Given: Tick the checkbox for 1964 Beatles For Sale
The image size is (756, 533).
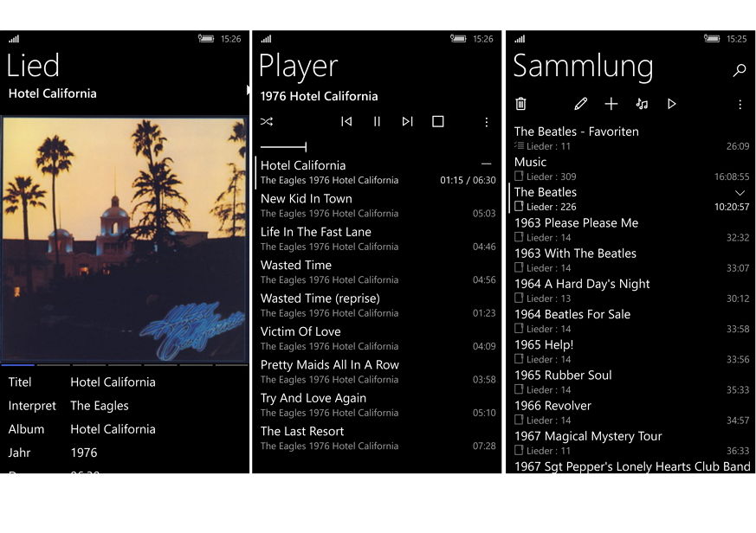Looking at the screenshot, I should click(519, 328).
